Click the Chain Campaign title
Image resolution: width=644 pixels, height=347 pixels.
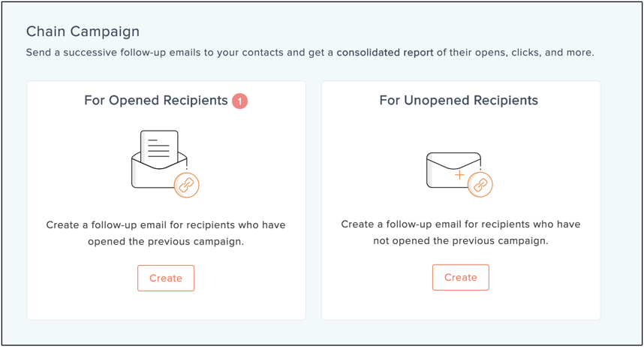83,32
